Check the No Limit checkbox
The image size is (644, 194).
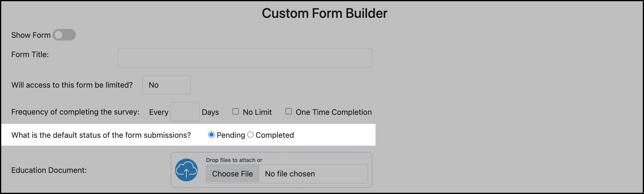point(236,112)
